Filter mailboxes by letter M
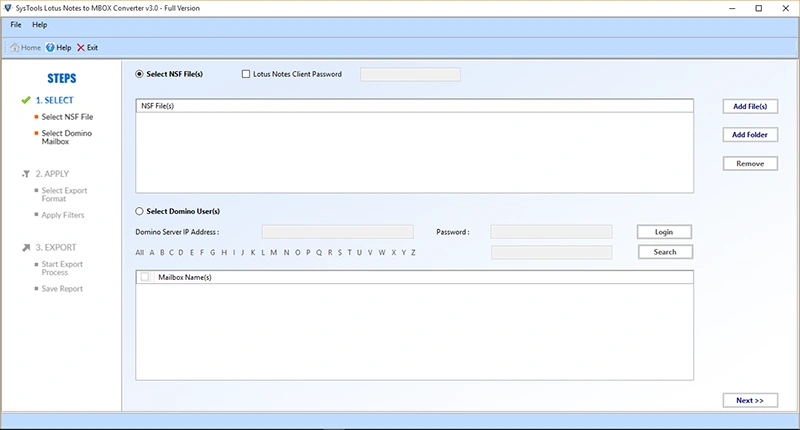 (273, 252)
